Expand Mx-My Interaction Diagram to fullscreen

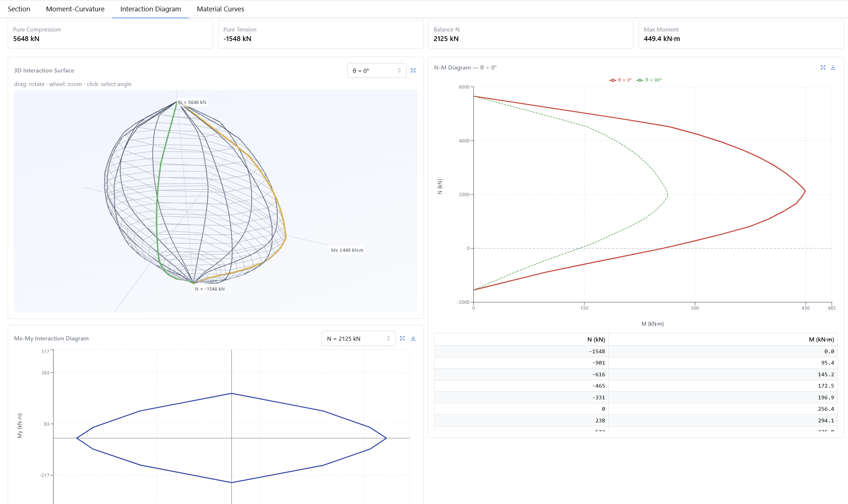click(x=402, y=338)
